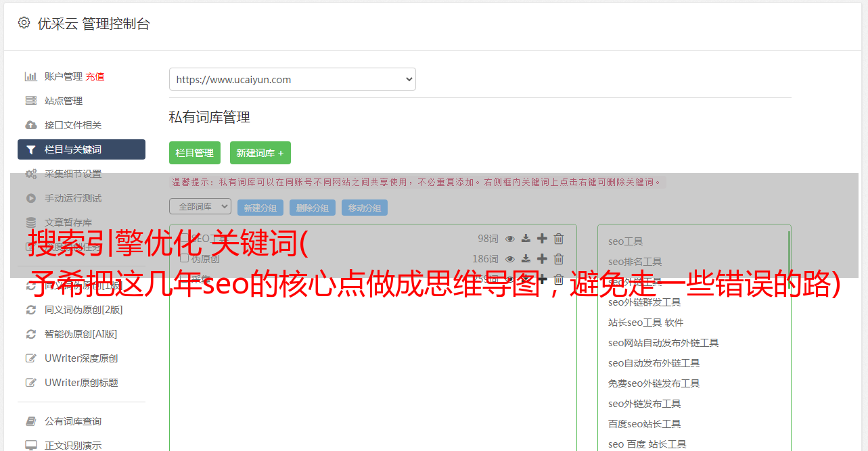Download the 伪原创 186词 library
This screenshot has height=451, width=868.
coord(526,259)
